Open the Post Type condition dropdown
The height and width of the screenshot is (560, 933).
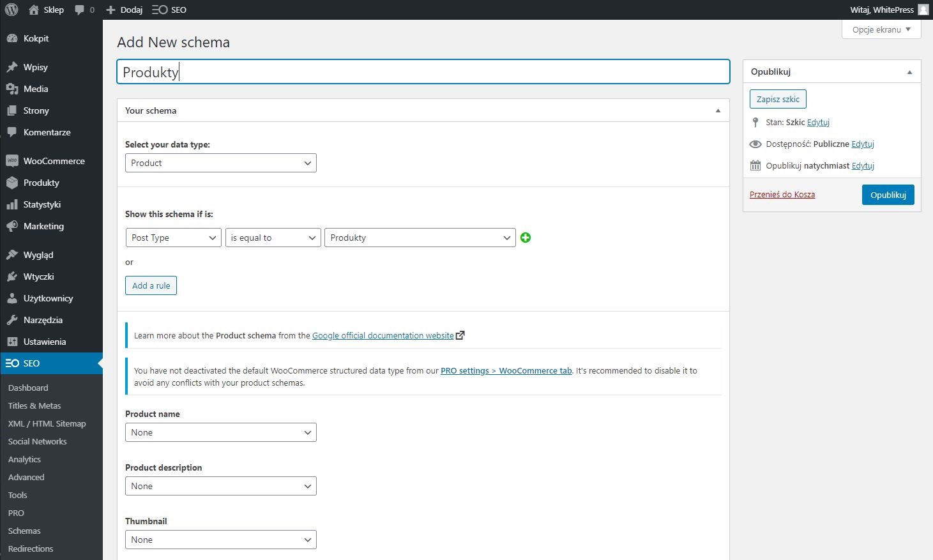point(174,238)
